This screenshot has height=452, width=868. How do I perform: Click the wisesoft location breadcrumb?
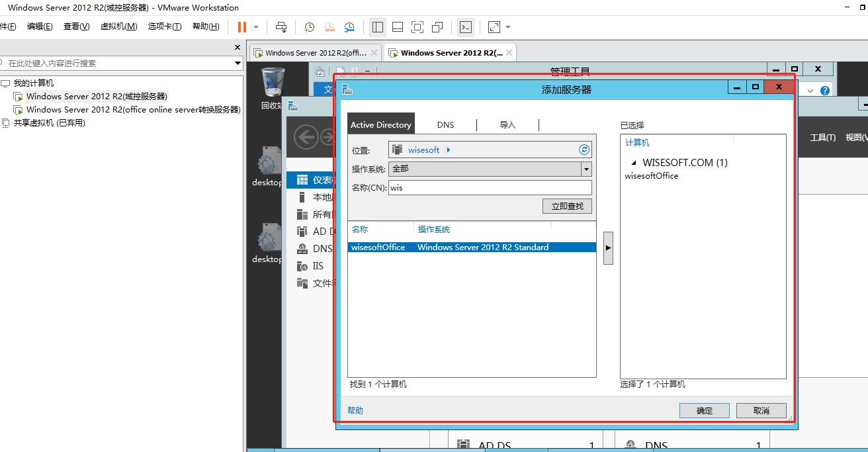coord(423,150)
